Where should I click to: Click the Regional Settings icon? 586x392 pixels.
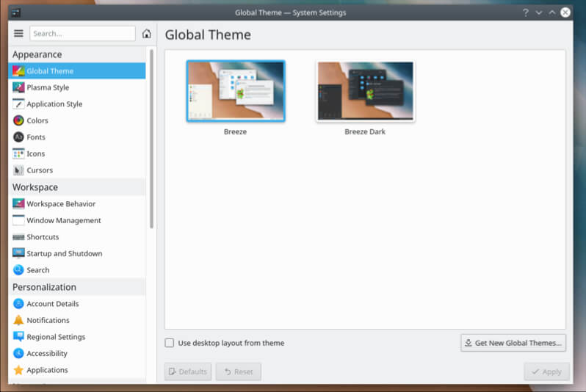point(18,337)
